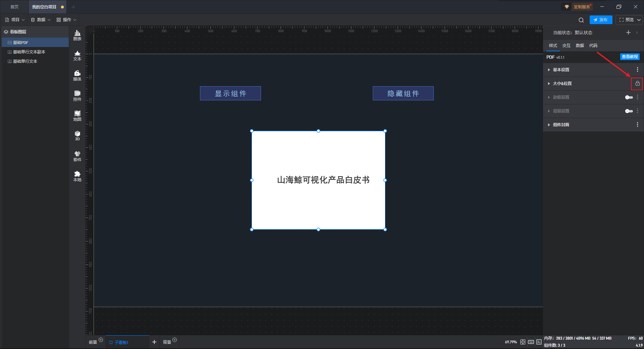Open the 控件 controls components panel
Screen dimensions: 644x349
[x=77, y=96]
